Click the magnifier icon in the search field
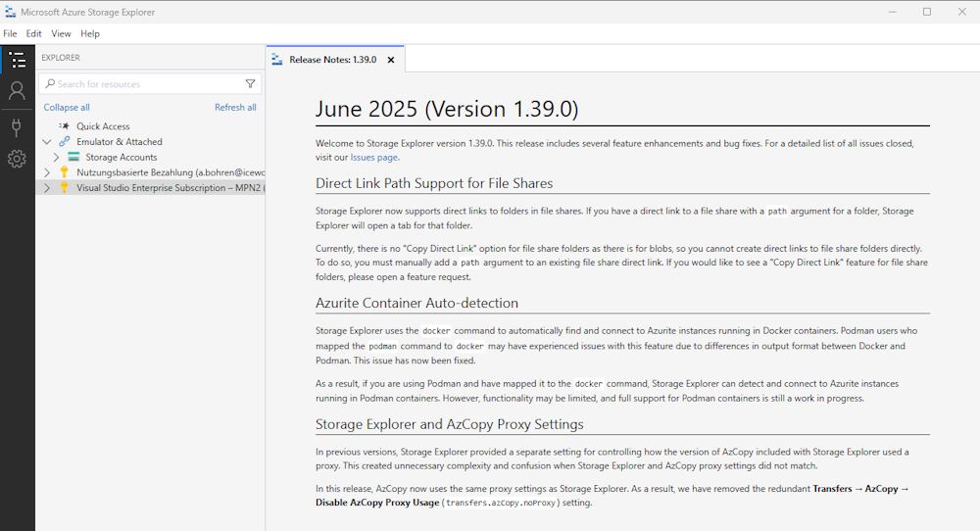The width and height of the screenshot is (980, 531). click(x=50, y=83)
